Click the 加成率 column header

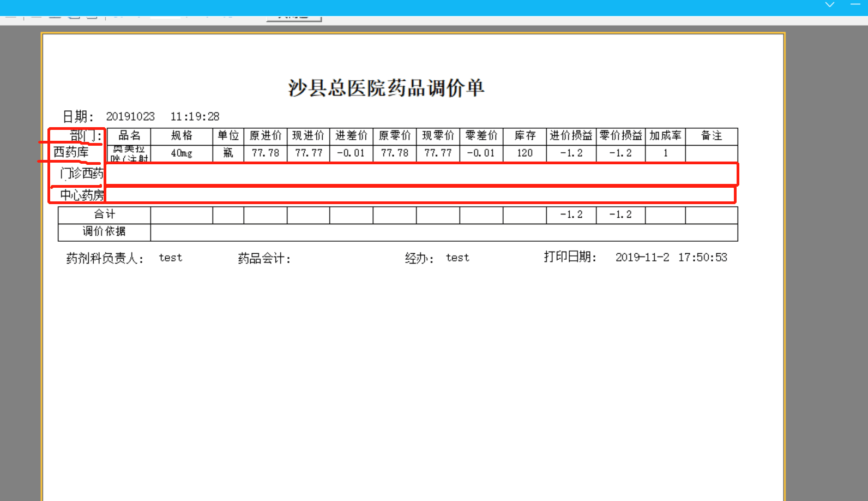pos(665,136)
